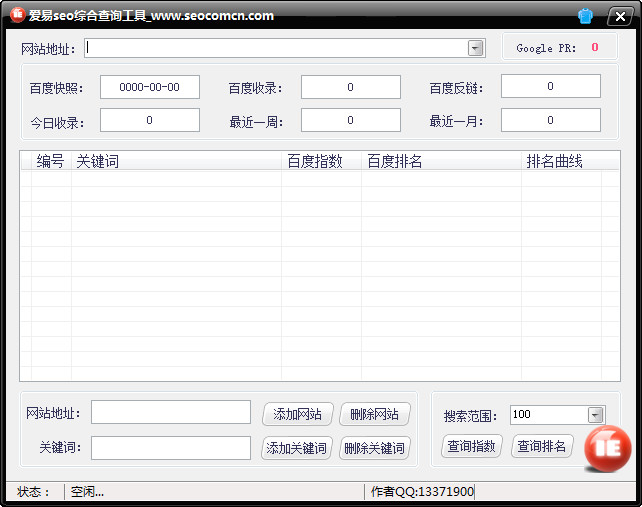Click the 删除网站 button
This screenshot has height=507, width=642.
point(375,414)
